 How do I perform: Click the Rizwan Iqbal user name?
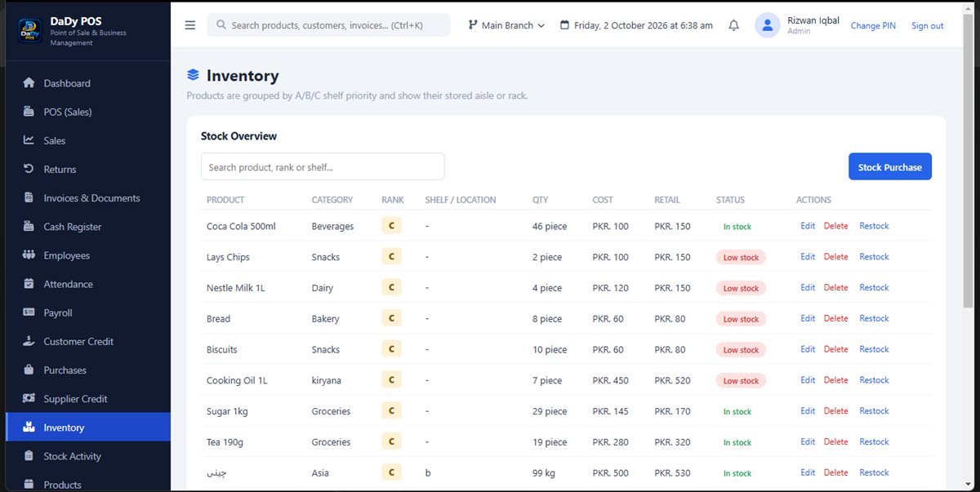(x=813, y=20)
